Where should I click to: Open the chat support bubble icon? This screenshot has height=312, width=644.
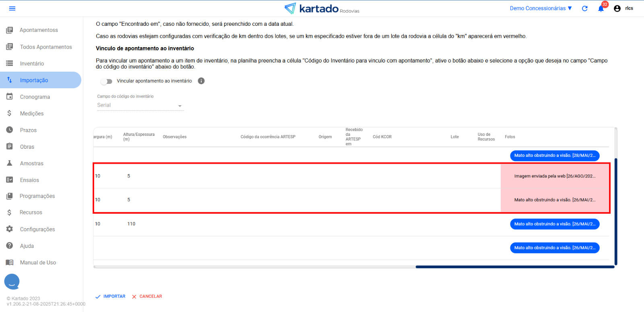click(x=12, y=282)
